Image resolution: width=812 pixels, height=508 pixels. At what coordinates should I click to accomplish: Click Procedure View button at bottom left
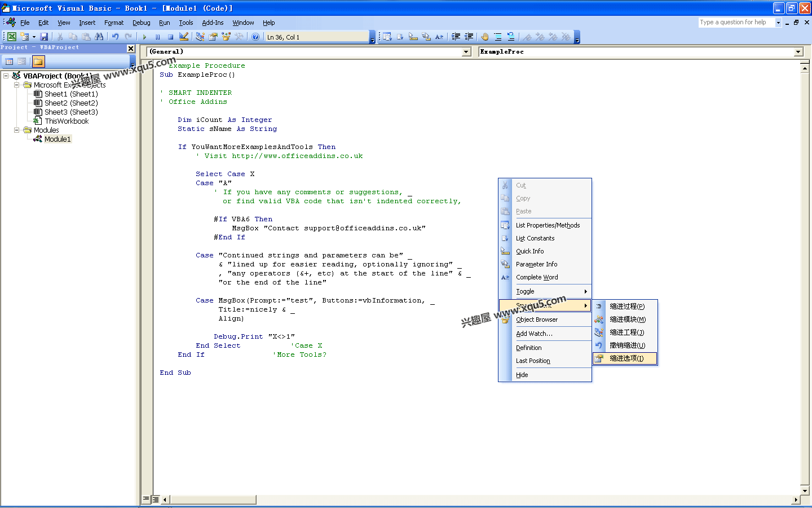point(146,499)
